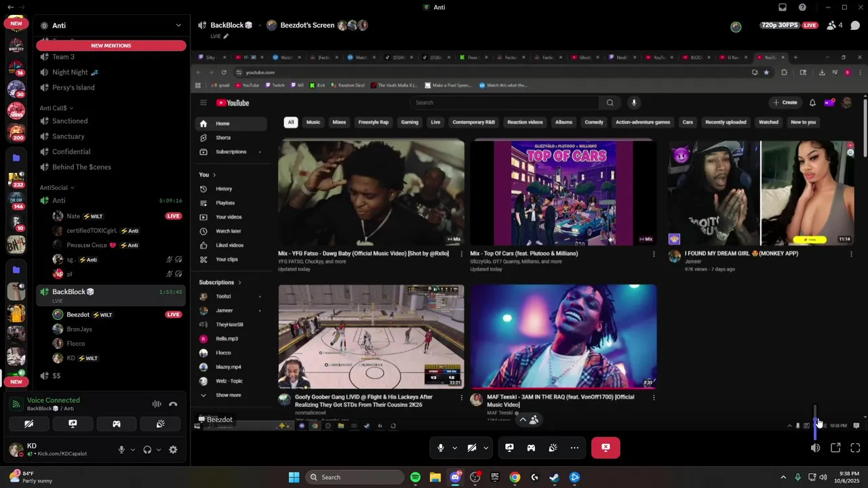This screenshot has width=868, height=488.
Task: Pop out the stream to a window
Action: click(835, 447)
